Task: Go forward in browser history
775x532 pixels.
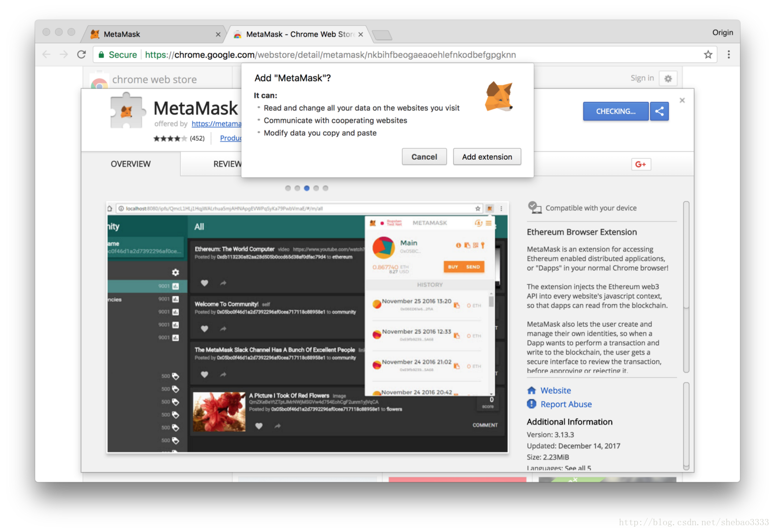Action: [64, 54]
